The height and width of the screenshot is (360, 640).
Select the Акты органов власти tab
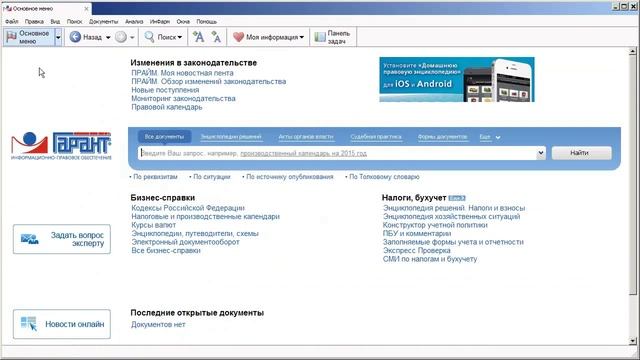click(x=306, y=137)
